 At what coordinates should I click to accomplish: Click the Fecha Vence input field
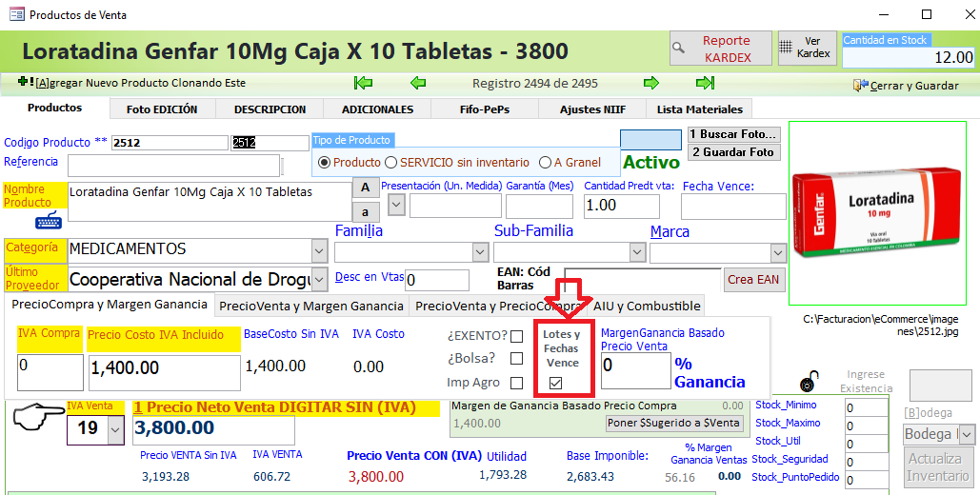(x=733, y=207)
